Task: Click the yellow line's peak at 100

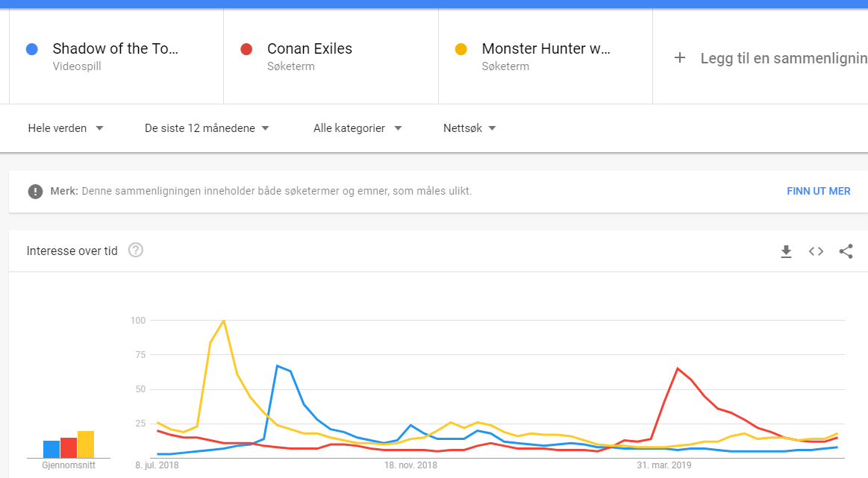Action: 224,321
